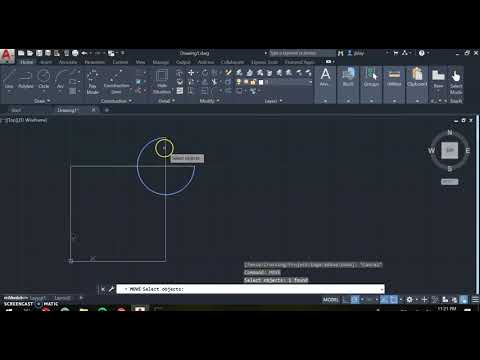Toggle object snap in status bar
Screen dimensions: 480x360
pos(394,300)
